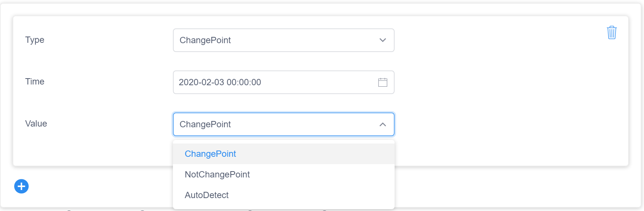Focus the Time field's blank space before the calendar
The image size is (644, 211).
click(x=318, y=82)
